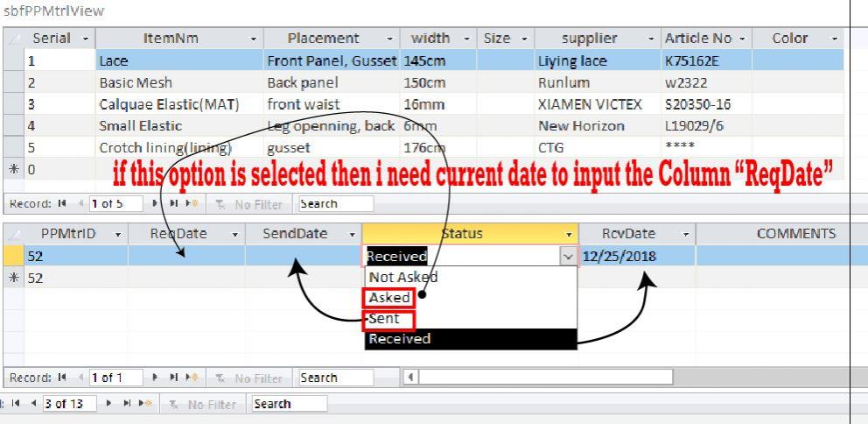Click the Status column header

471,234
